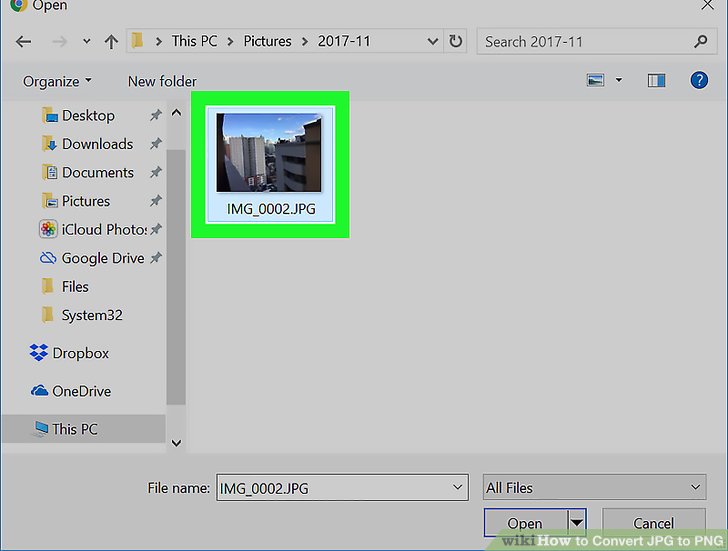Refresh the 2017-11 folder view

point(455,41)
